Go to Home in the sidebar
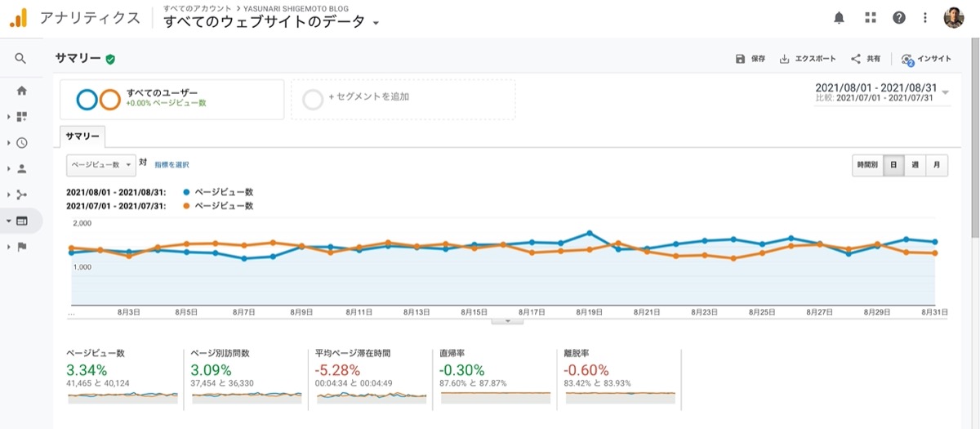 point(22,91)
